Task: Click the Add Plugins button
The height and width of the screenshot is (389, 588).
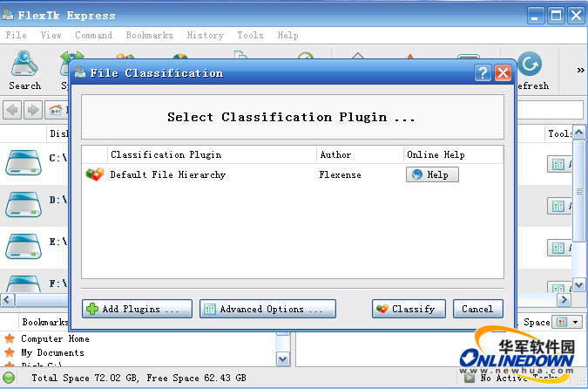Action: click(137, 309)
